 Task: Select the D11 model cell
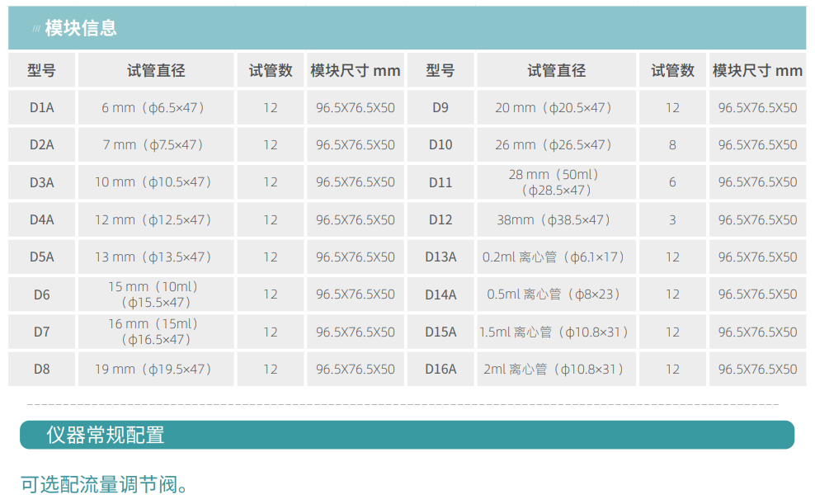tap(440, 182)
